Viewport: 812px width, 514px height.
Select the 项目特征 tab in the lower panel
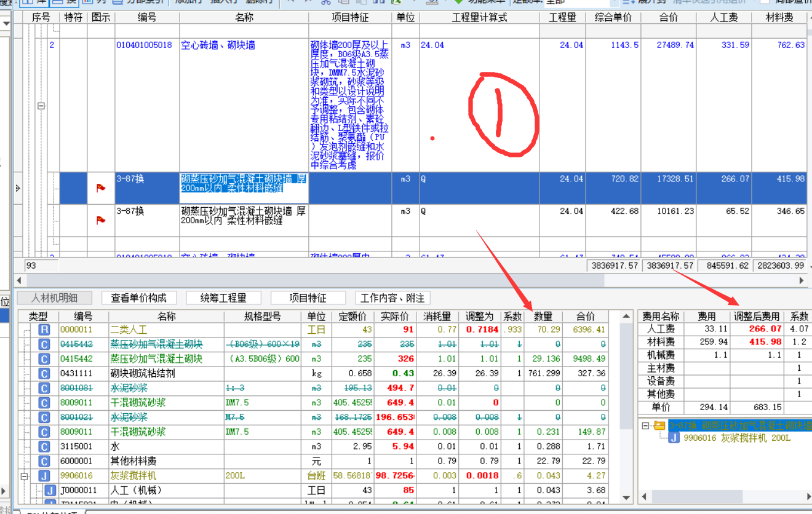308,298
